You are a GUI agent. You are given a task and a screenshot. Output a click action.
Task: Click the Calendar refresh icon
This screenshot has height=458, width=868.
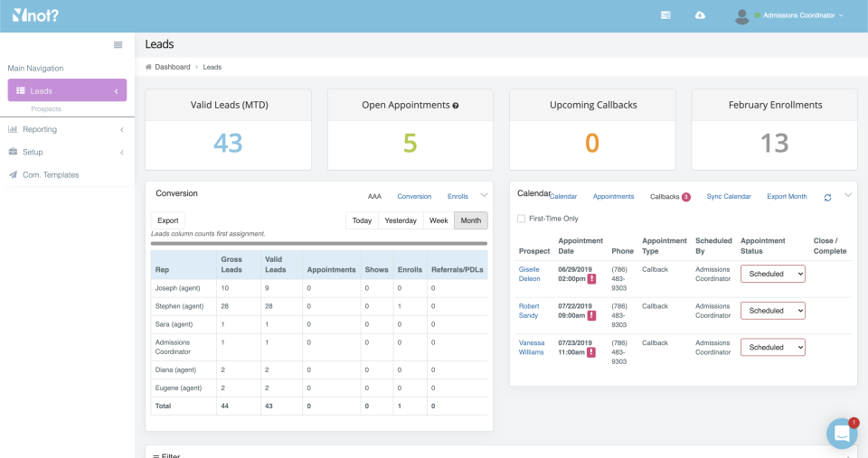click(x=827, y=197)
